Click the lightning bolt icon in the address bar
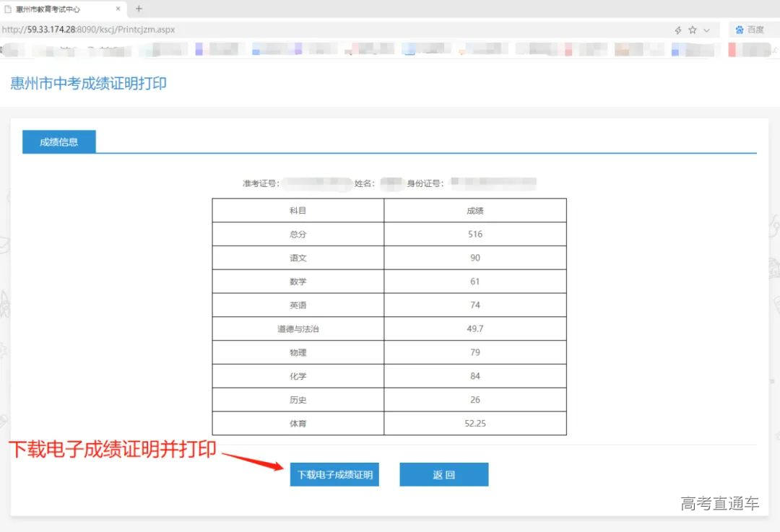The width and height of the screenshot is (780, 532). point(677,30)
